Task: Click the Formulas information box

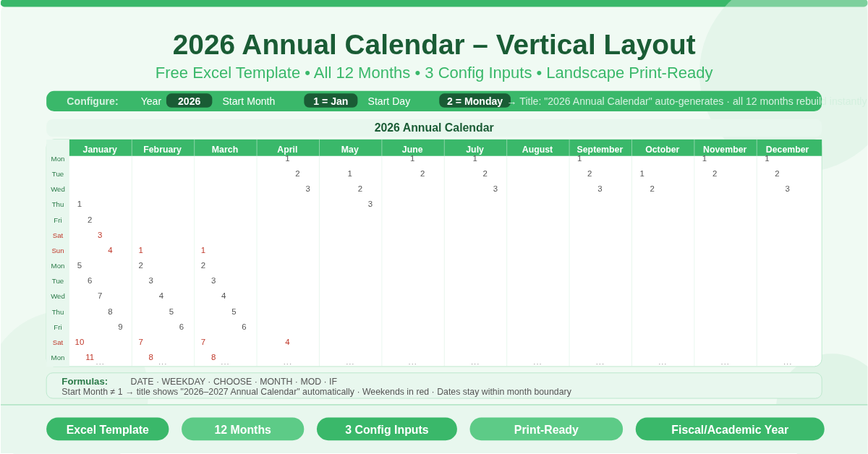Action: (434, 386)
